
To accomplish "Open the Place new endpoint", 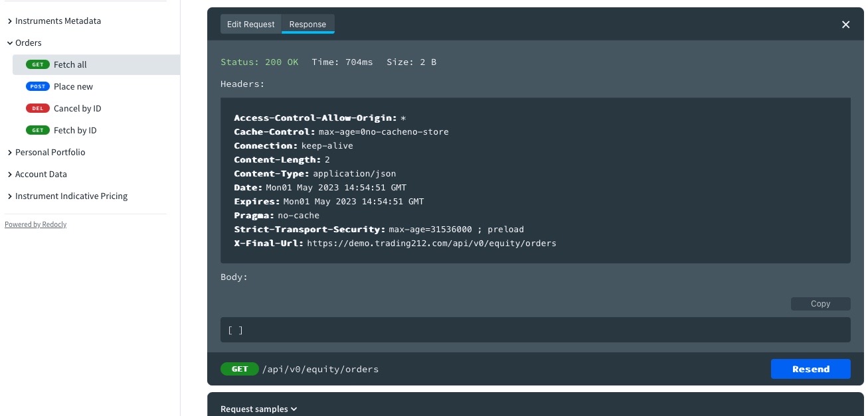I will click(73, 86).
